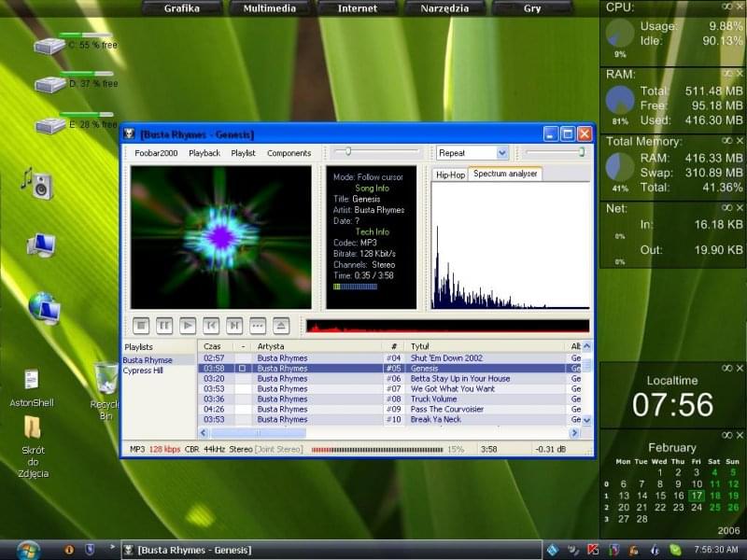Screen dimensions: 747x560
Task: Switch to the Hip-Hop tab
Action: (450, 175)
